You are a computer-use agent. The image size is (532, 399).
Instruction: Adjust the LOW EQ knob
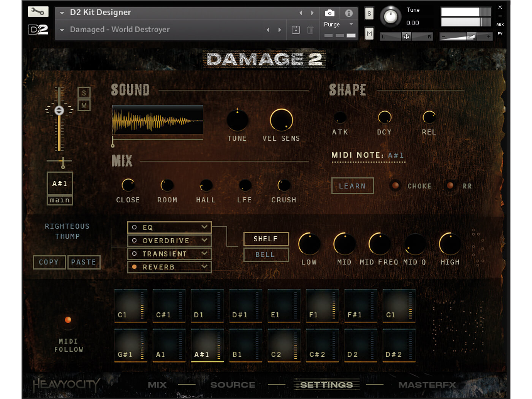pyautogui.click(x=309, y=244)
